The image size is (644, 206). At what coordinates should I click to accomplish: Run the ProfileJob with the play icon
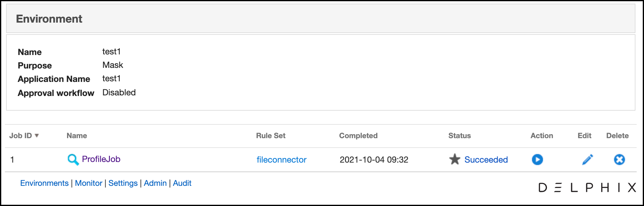[537, 160]
